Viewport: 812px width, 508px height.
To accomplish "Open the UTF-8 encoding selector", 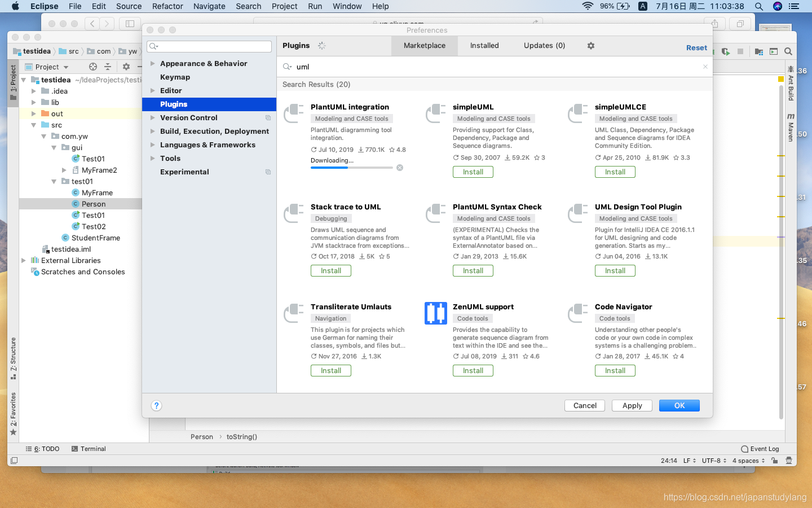I will coord(712,460).
